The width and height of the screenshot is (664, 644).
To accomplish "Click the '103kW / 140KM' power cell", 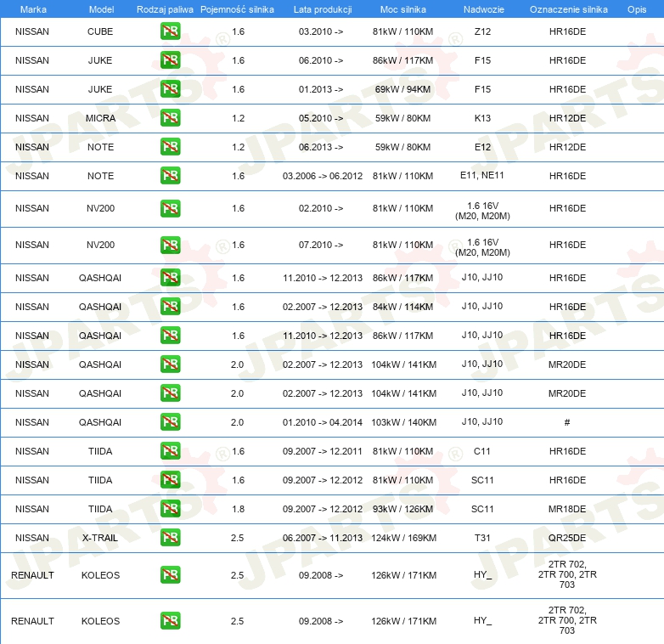I will coord(403,422).
